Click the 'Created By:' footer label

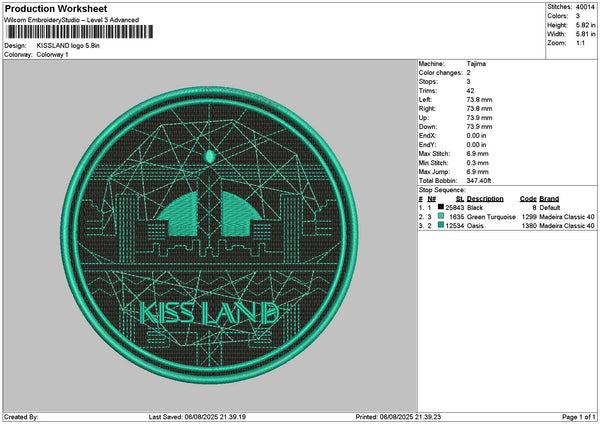click(21, 417)
